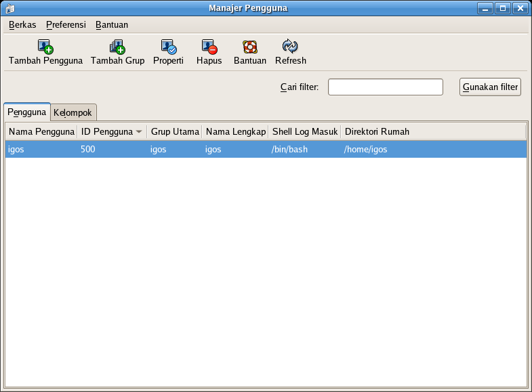Minimize the Manajer Pengguna window
Viewport: 532px width, 392px height.
[x=485, y=8]
